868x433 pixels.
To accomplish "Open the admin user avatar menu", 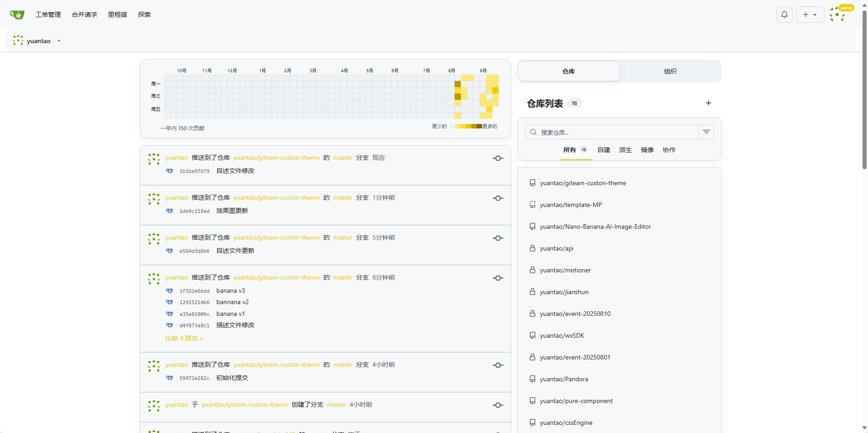I will click(837, 15).
